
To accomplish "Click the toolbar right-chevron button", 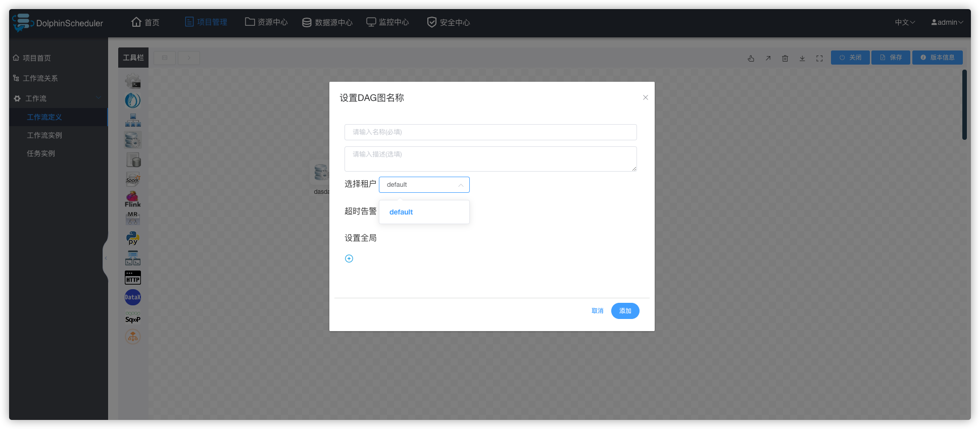I will click(189, 58).
